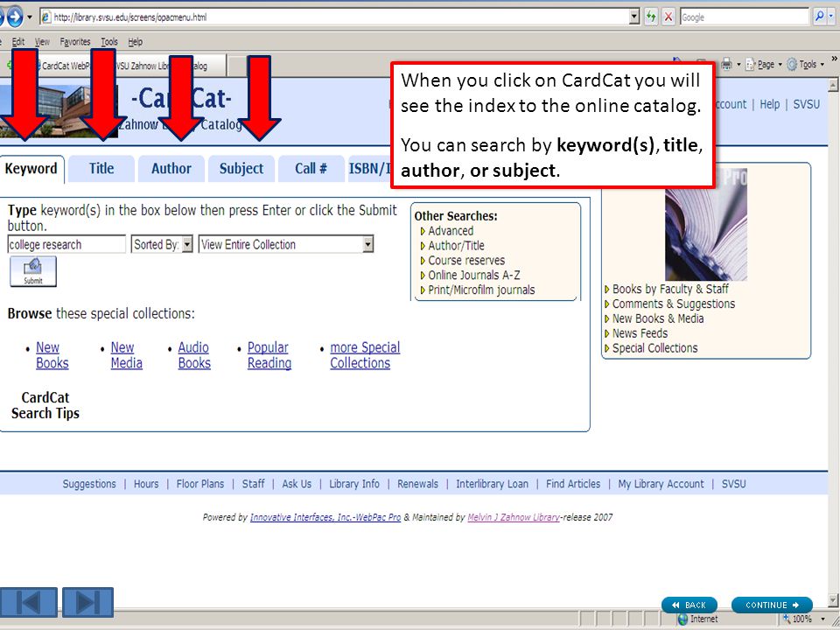840x630 pixels.
Task: Open My Library Account footer link
Action: 661,484
